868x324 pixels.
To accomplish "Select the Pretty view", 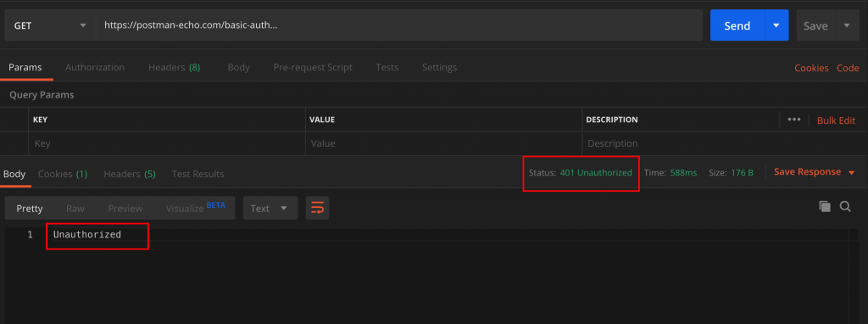I will point(30,209).
